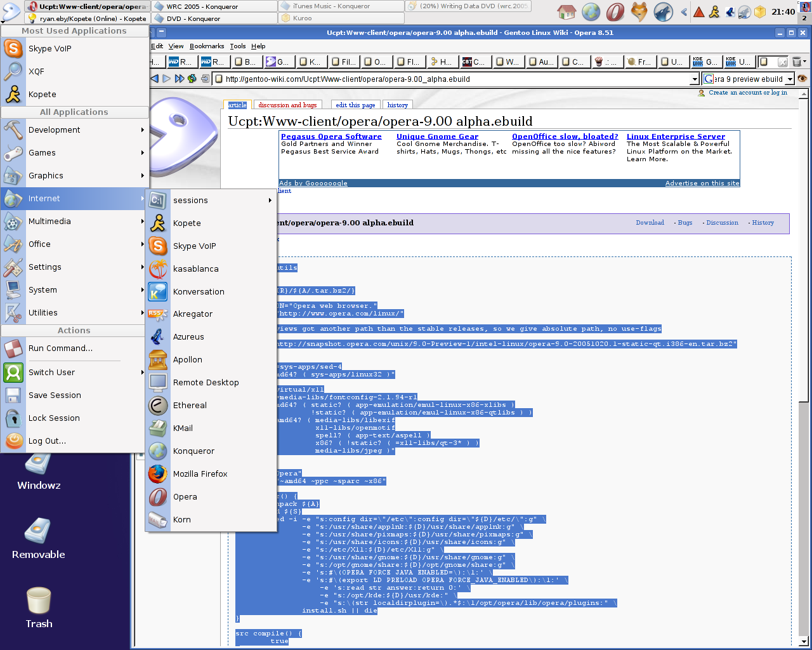Open 'Linux Enterprise Server' ad link
812x650 pixels.
point(676,136)
